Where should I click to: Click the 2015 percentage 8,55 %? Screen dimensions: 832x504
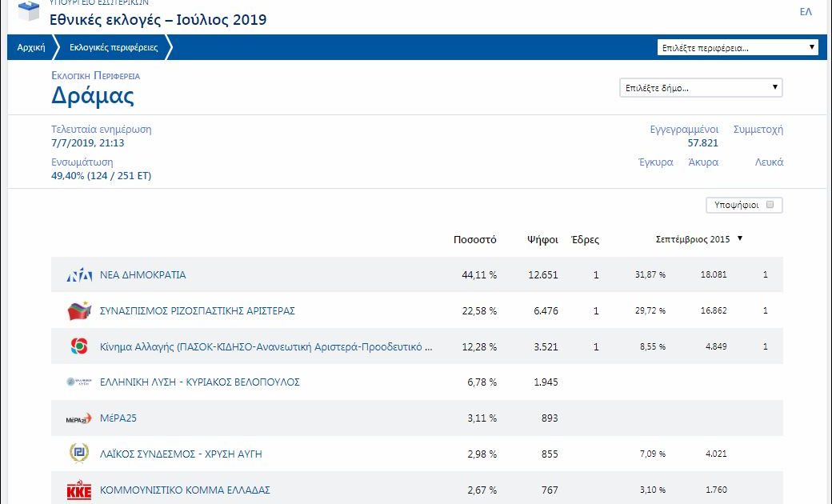(x=653, y=347)
